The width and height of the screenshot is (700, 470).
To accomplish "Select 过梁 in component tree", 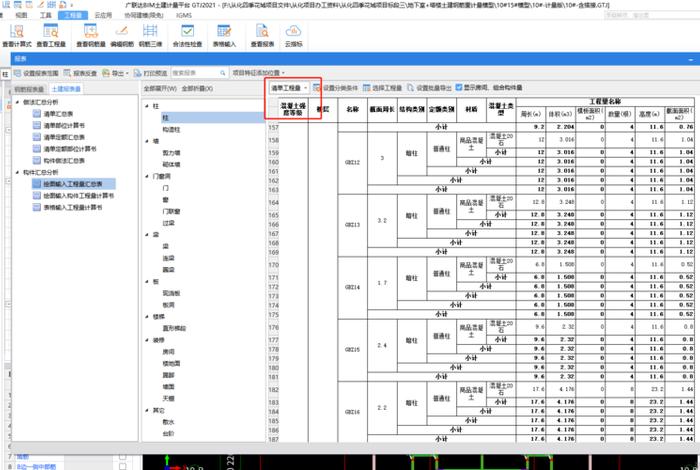I will click(169, 223).
